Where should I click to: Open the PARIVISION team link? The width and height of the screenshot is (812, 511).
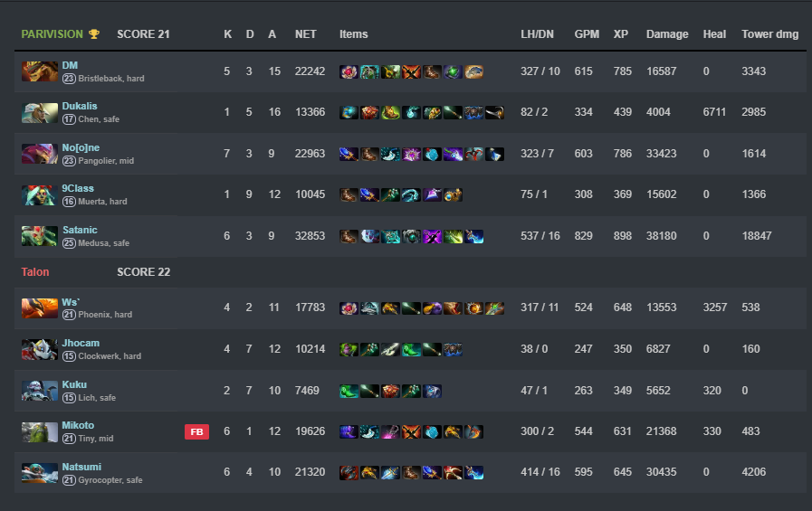pos(52,34)
